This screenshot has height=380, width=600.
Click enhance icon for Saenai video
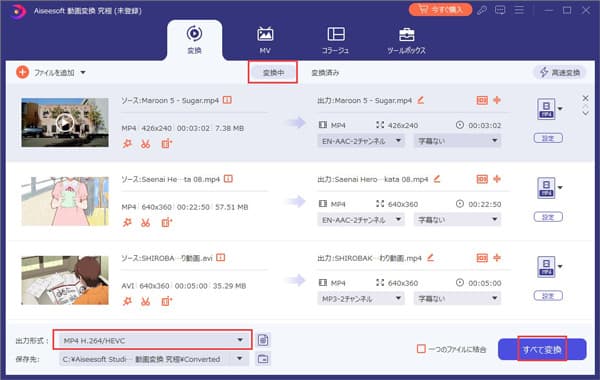pyautogui.click(x=127, y=222)
